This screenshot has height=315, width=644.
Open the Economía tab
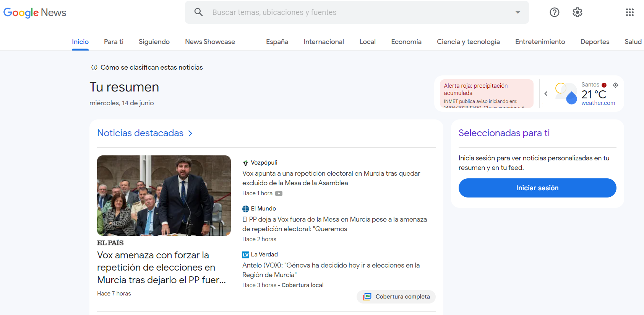coord(406,42)
